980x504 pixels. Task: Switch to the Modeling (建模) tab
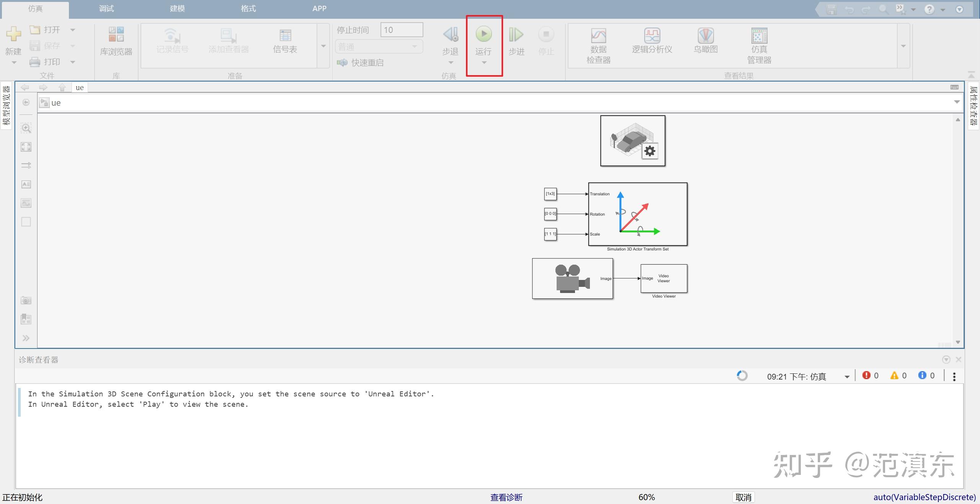tap(177, 9)
